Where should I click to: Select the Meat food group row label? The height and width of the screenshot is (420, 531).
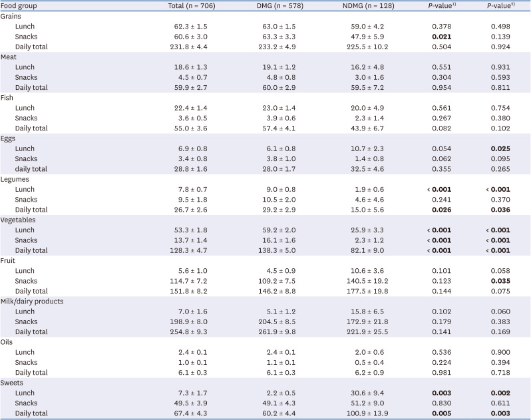click(10, 57)
